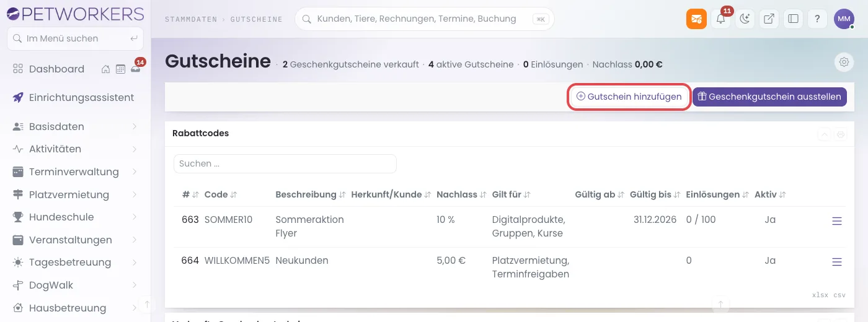The height and width of the screenshot is (322, 868).
Task: Open external link icon in top bar
Action: click(x=769, y=19)
